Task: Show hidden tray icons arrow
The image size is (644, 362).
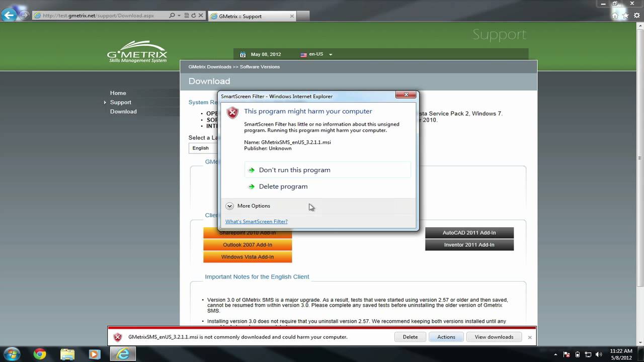Action: click(556, 354)
